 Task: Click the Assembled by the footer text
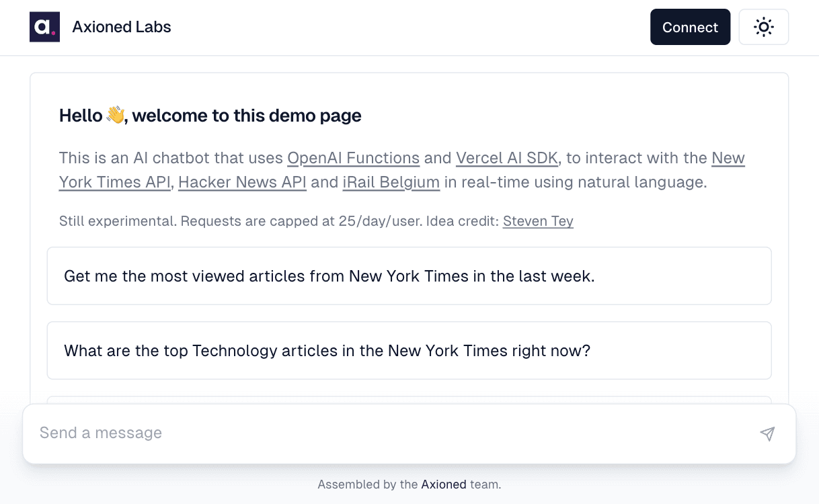tap(368, 484)
